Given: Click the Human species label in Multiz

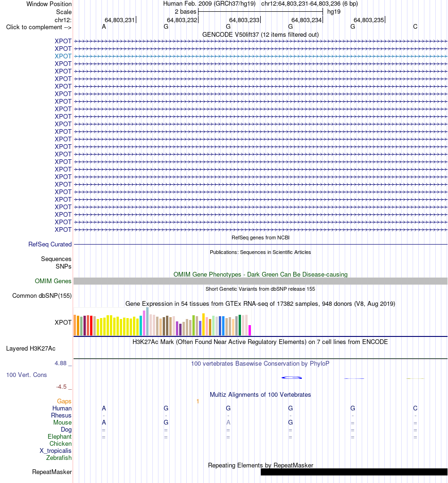Looking at the screenshot, I should coord(62,408).
